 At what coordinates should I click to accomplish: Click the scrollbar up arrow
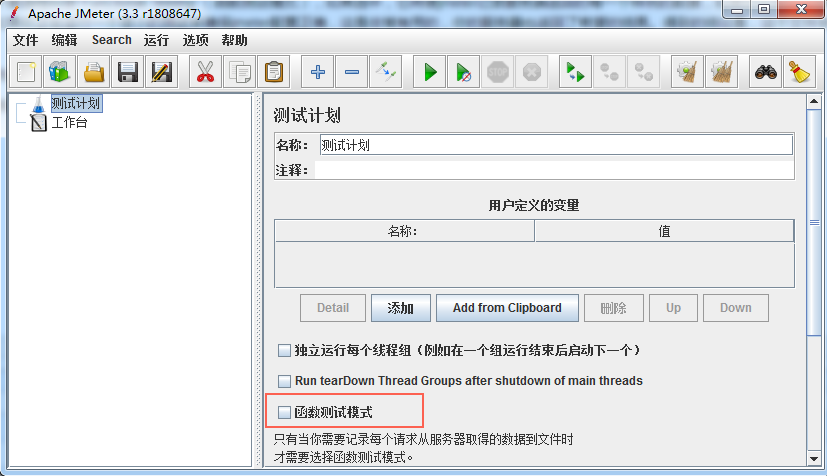(x=814, y=102)
